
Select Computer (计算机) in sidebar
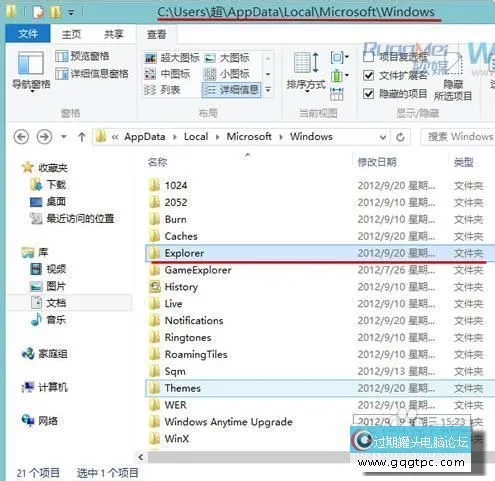pos(45,387)
